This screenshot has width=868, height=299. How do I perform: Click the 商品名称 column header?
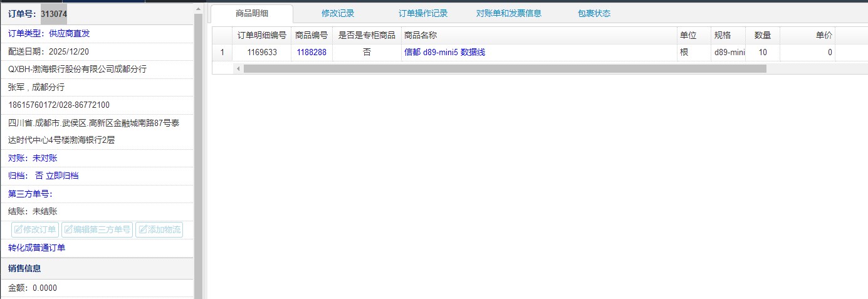pyautogui.click(x=421, y=36)
